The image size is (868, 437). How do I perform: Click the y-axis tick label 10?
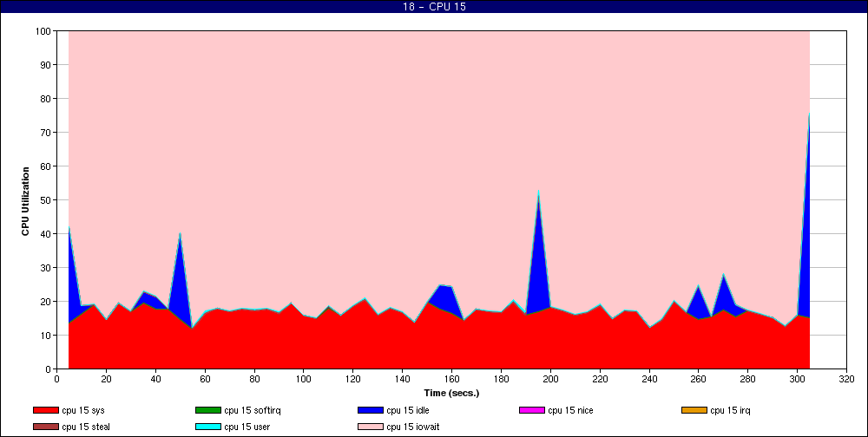pos(46,336)
